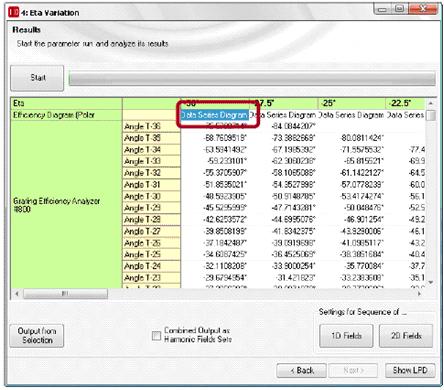Click the -22.5° column header
444x390 pixels.
coord(405,103)
